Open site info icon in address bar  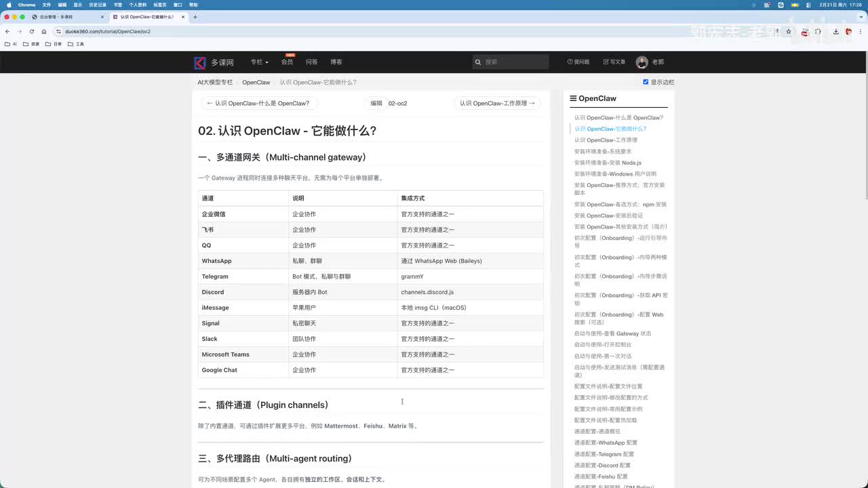tap(59, 31)
